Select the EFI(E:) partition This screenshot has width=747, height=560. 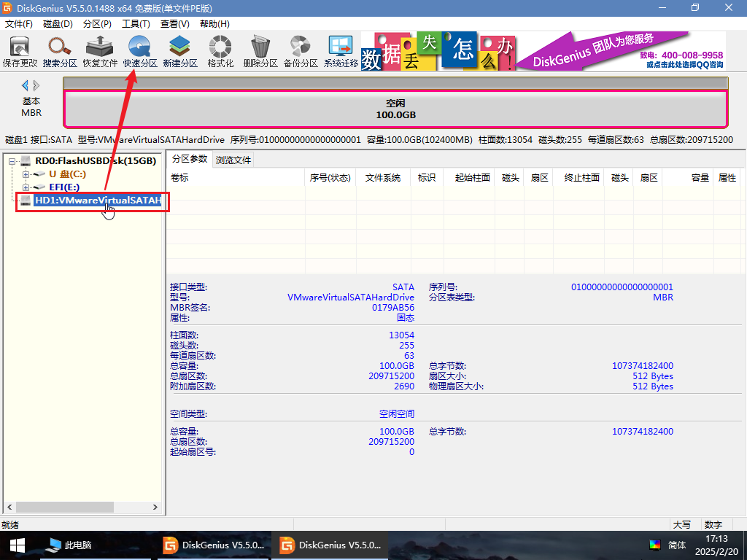pyautogui.click(x=64, y=187)
